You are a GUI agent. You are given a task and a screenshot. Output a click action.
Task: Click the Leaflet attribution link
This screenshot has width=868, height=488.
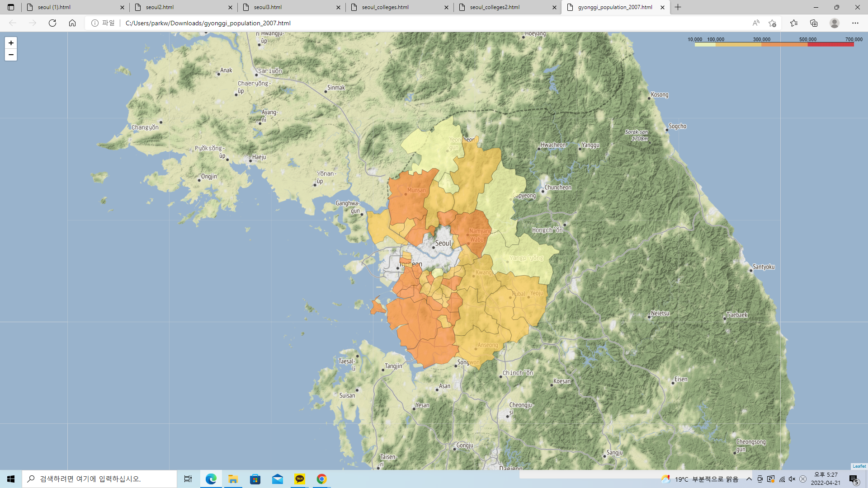click(859, 466)
